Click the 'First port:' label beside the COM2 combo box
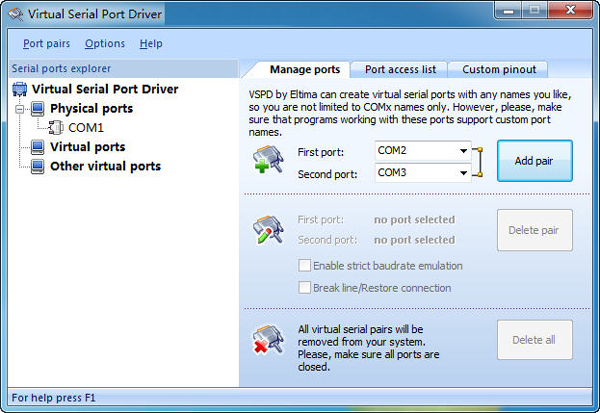Image resolution: width=600 pixels, height=413 pixels. pos(321,152)
